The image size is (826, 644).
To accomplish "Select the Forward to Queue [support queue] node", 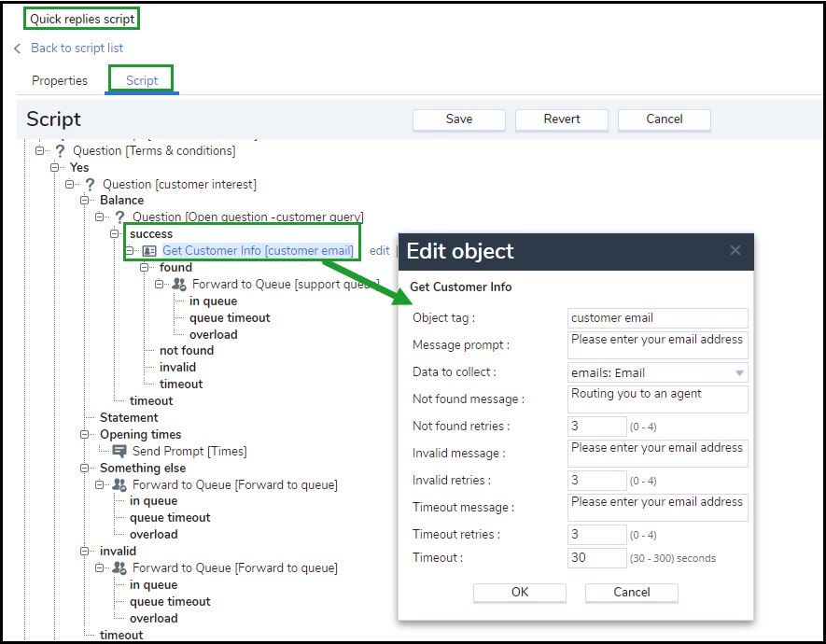I will point(286,285).
